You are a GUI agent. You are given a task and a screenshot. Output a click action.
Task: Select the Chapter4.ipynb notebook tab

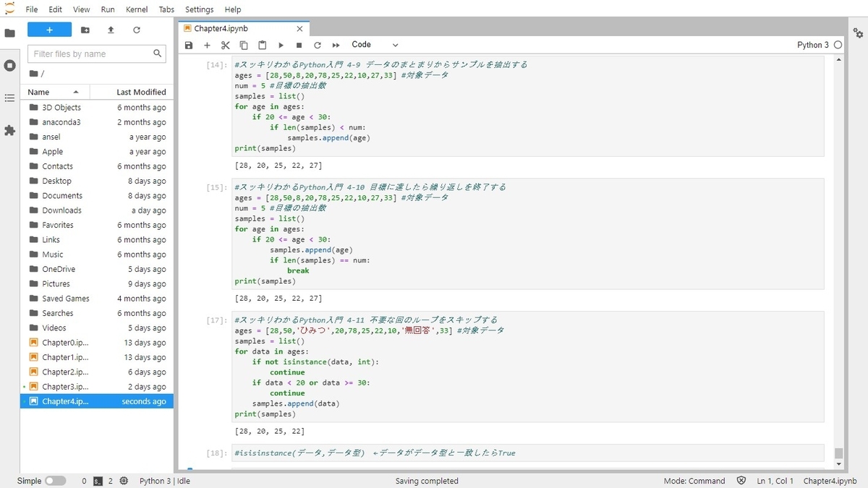pyautogui.click(x=244, y=28)
